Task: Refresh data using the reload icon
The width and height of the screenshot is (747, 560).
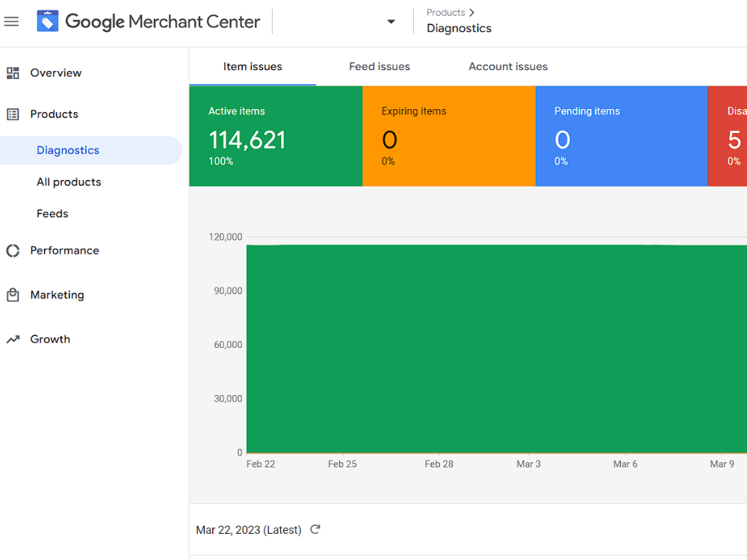Action: point(314,529)
